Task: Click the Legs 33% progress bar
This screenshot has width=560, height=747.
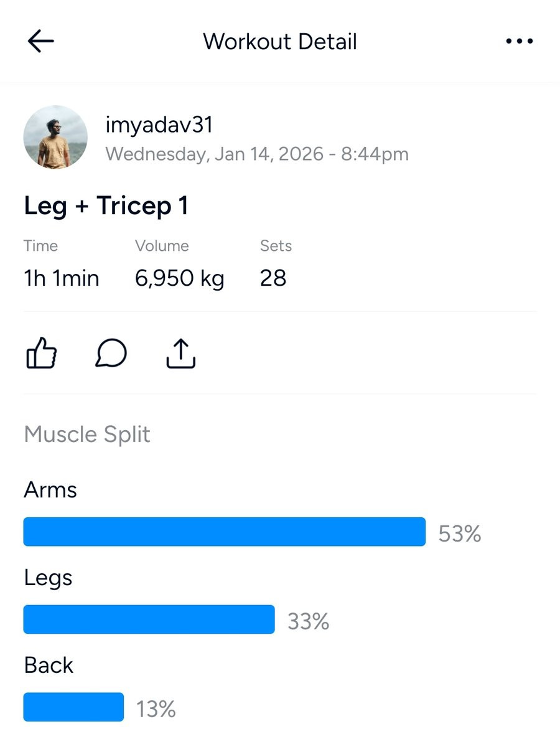Action: (x=149, y=619)
